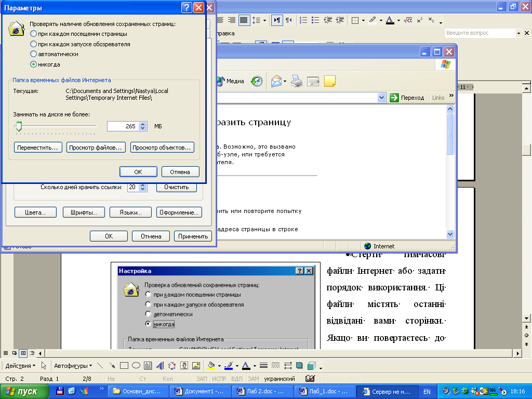This screenshot has height=399, width=532.
Task: Insert a Text Box from drawing toolbar
Action: (148, 365)
